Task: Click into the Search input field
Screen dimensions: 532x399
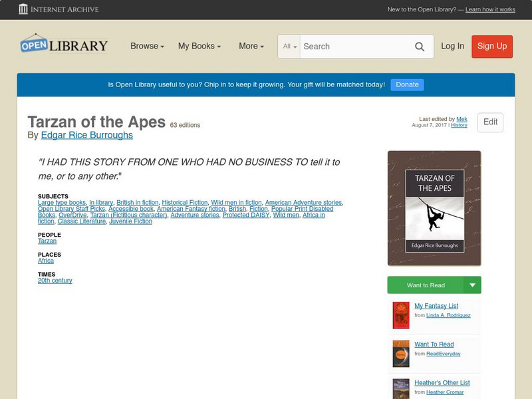Action: coord(356,47)
